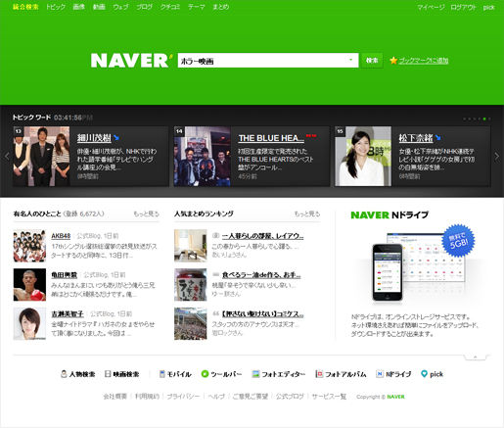Screen dimensions: 504x428
Task: Open THE BLUE HEARTS topic thumbnail
Action: tap(203, 157)
